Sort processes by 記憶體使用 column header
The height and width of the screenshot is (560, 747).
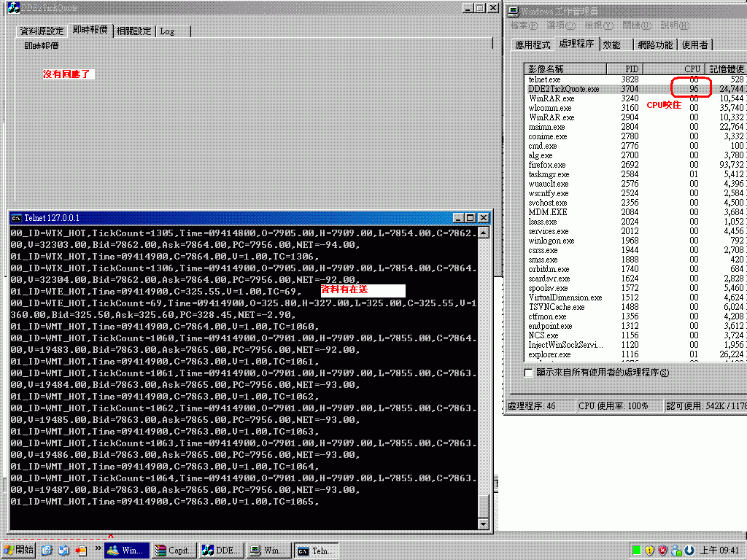pyautogui.click(x=726, y=69)
